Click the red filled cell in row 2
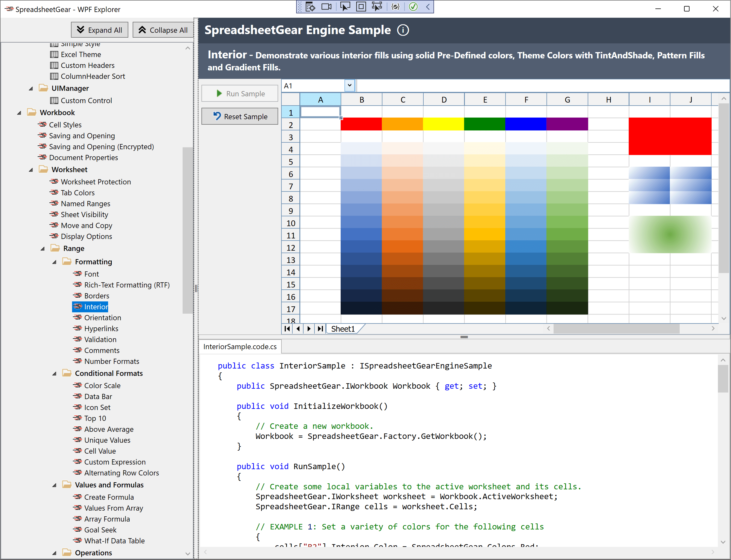Viewport: 731px width, 560px height. click(361, 124)
